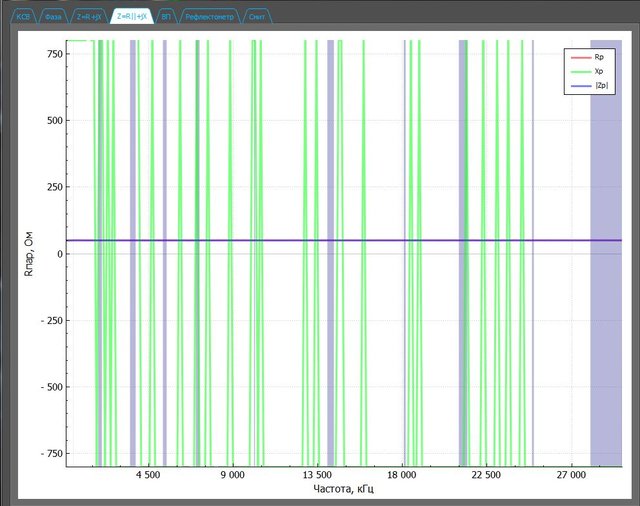Click the |Zp| legend entry
This screenshot has width=640, height=506.
600,85
